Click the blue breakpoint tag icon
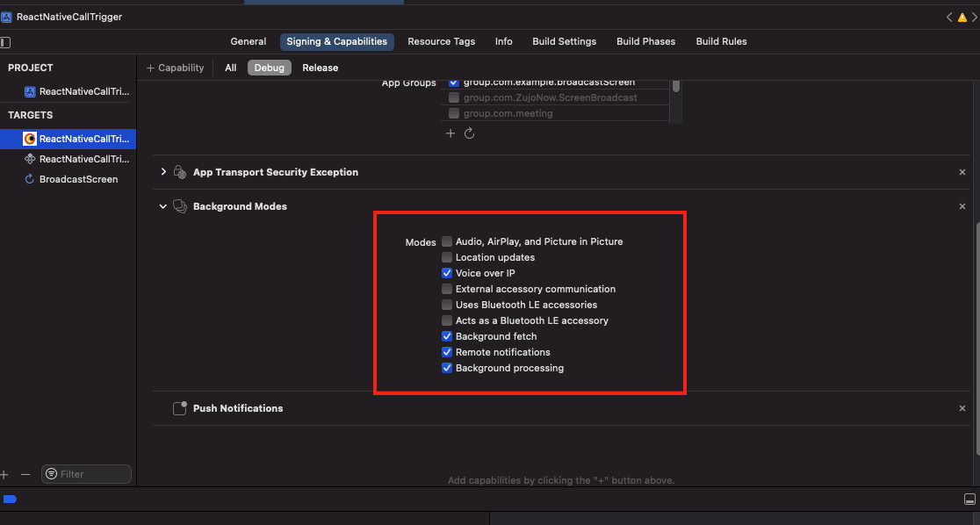The width and height of the screenshot is (980, 525). [x=10, y=499]
